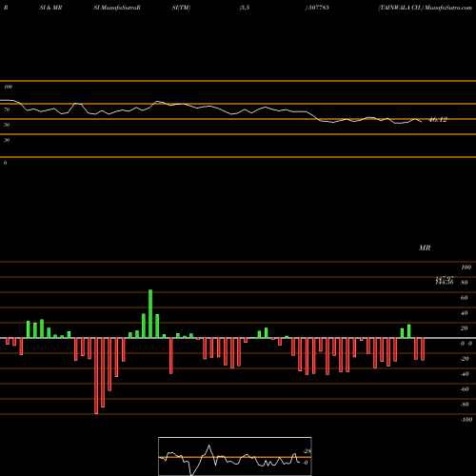Click the RSI axis label 0 at left

[5, 163]
